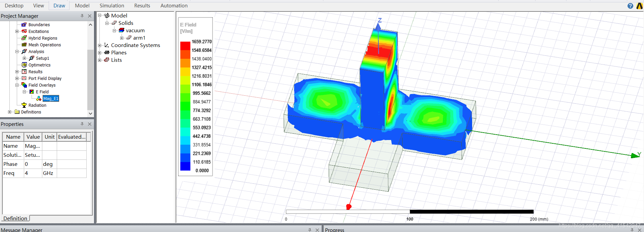The image size is (644, 232).
Task: Collapse the E Field node
Action: pos(25,92)
